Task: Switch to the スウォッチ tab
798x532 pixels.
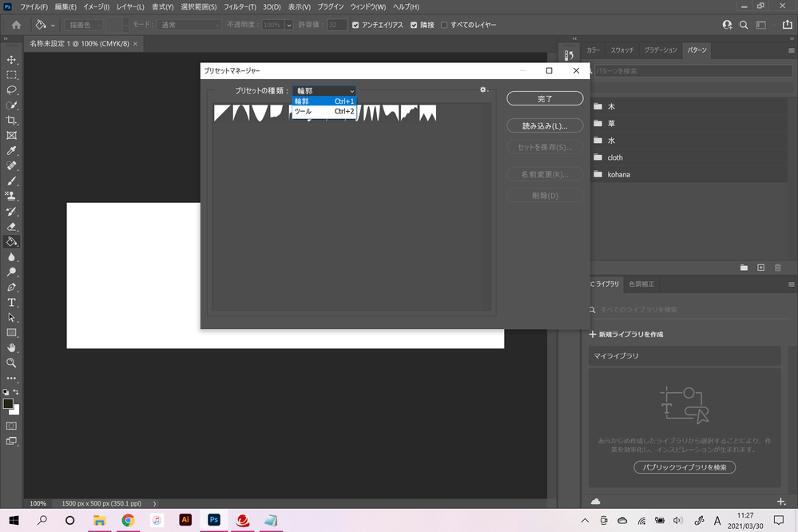Action: click(622, 50)
